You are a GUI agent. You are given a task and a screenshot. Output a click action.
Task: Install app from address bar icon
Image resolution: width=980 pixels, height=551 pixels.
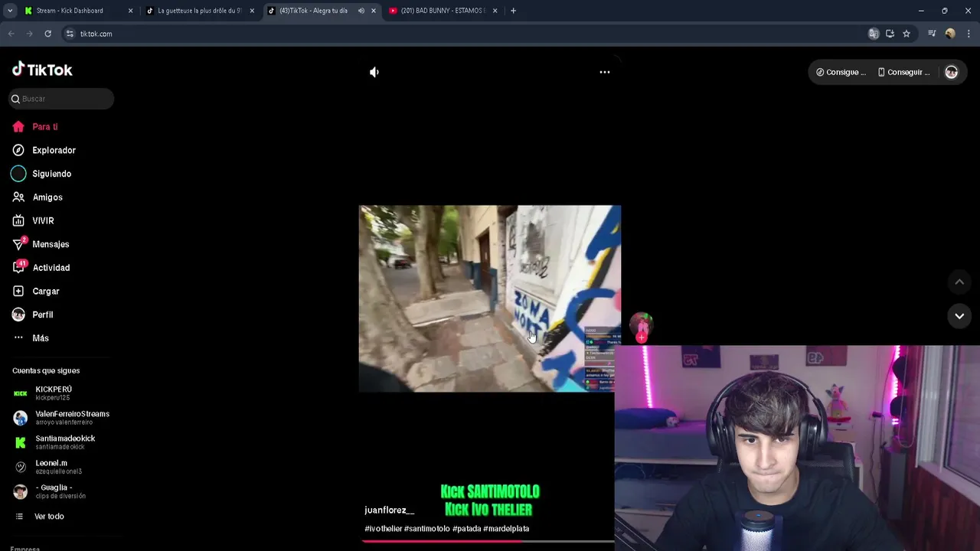[890, 34]
